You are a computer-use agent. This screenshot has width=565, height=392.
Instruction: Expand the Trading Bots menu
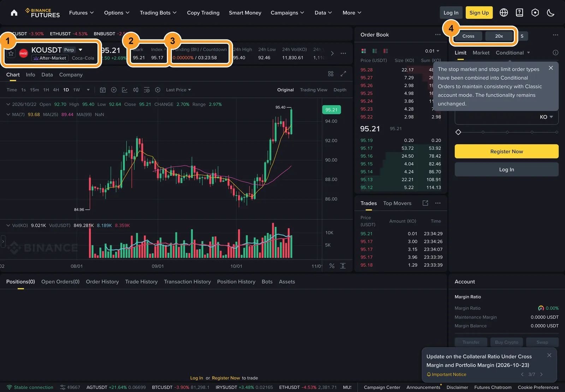158,13
